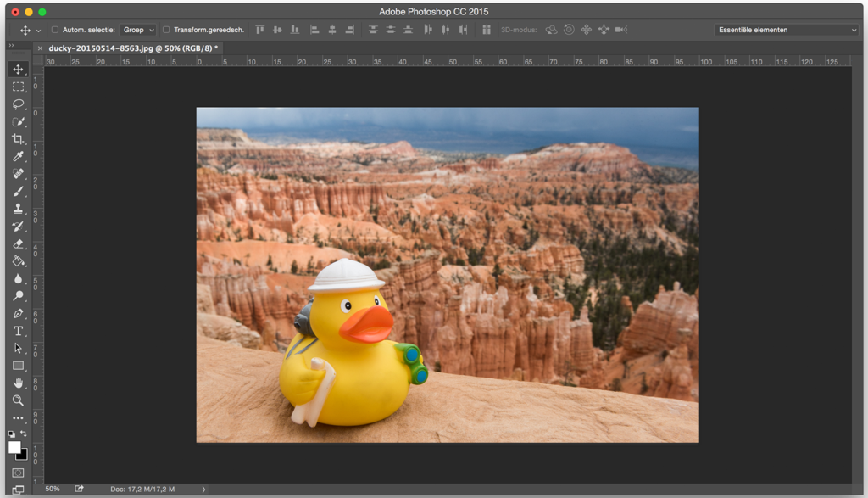The width and height of the screenshot is (868, 498).
Task: Click the share icon in status bar
Action: coord(80,489)
